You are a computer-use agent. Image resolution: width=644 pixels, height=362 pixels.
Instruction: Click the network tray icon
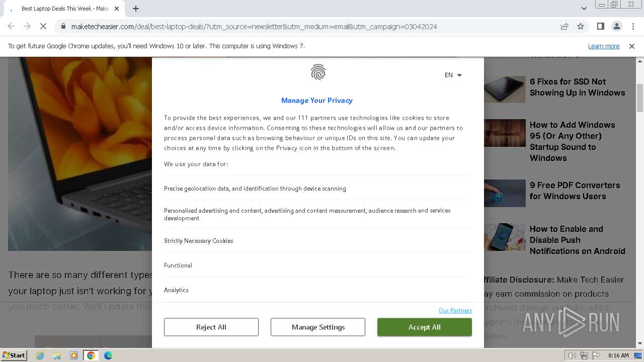[x=584, y=355]
